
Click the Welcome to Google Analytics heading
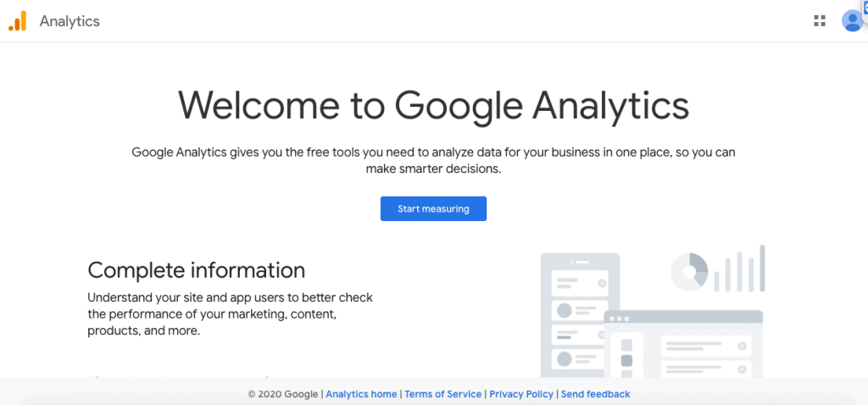click(433, 105)
